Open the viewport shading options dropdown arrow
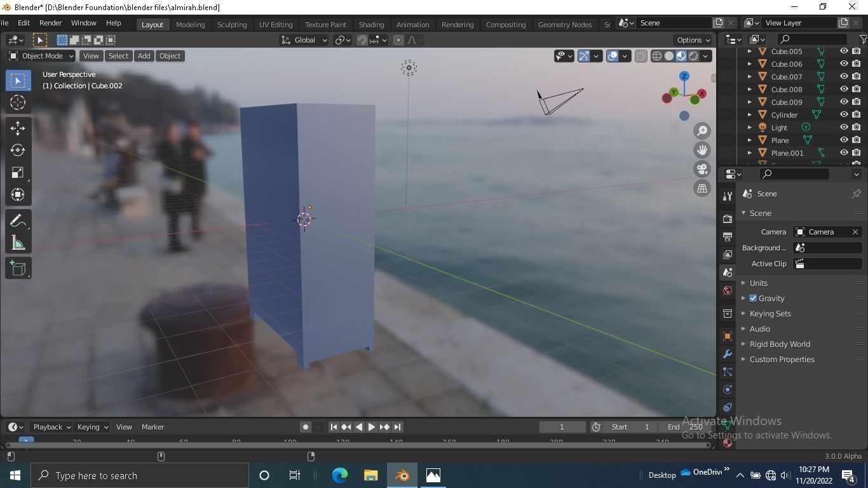The height and width of the screenshot is (488, 868). pos(705,56)
